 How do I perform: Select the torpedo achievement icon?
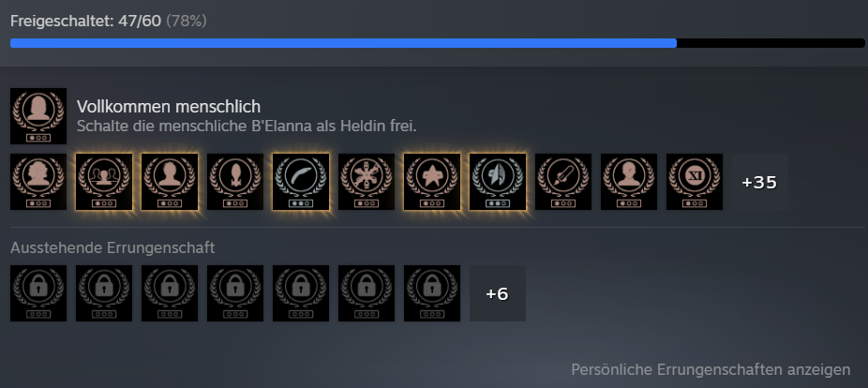[x=563, y=182]
